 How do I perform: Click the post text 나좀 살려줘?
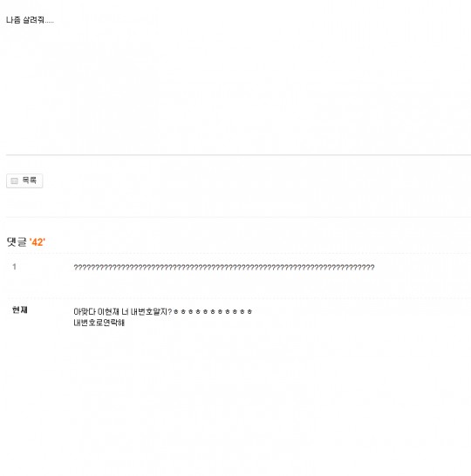(x=30, y=20)
